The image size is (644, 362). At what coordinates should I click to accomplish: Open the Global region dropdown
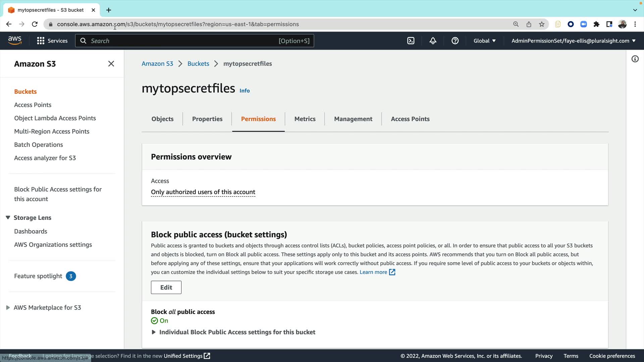[x=484, y=41]
